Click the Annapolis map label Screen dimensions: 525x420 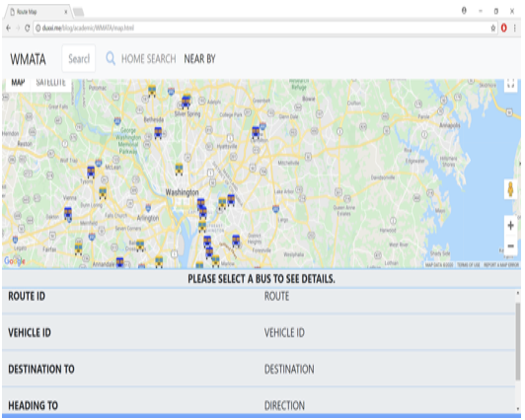click(x=449, y=125)
